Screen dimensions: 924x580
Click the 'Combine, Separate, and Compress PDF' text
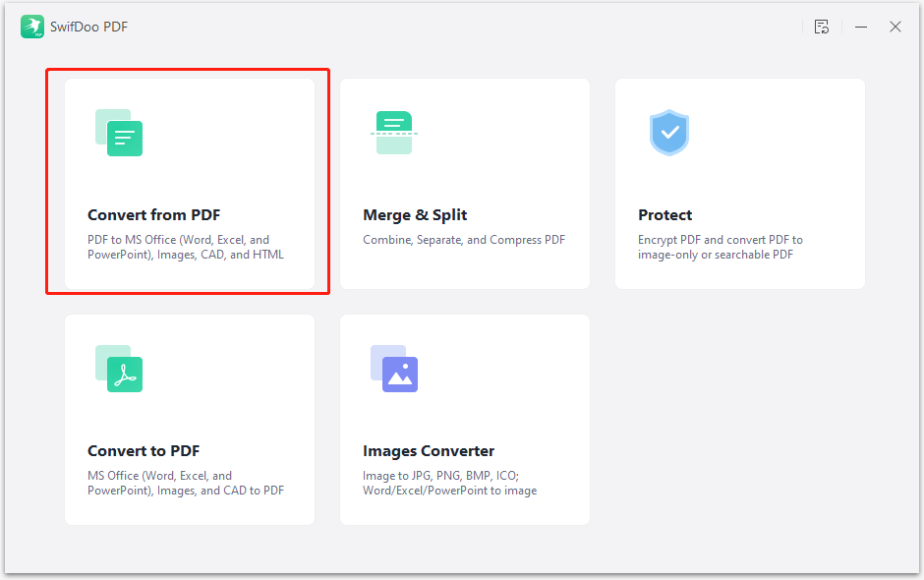click(464, 239)
